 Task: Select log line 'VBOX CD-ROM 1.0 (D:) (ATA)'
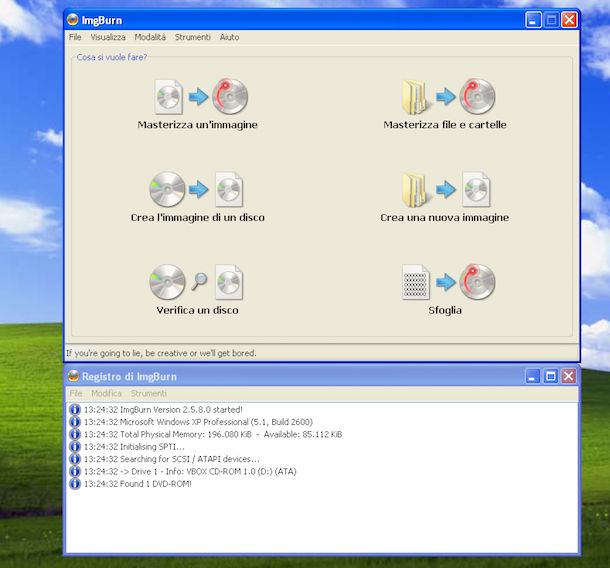tap(190, 471)
